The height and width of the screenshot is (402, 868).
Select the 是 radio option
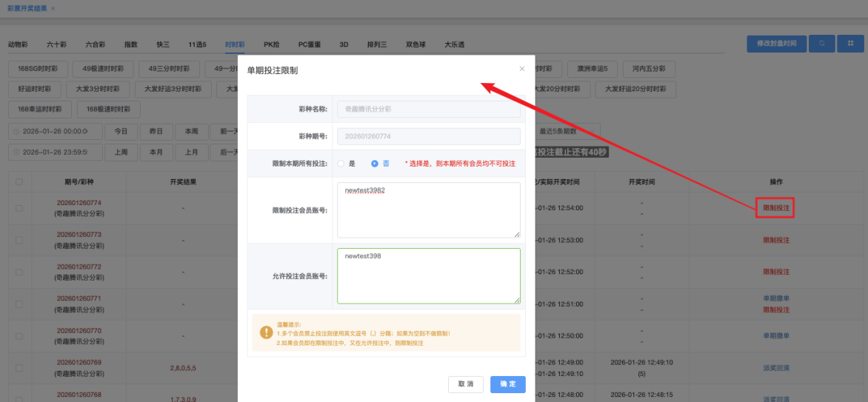pos(341,164)
